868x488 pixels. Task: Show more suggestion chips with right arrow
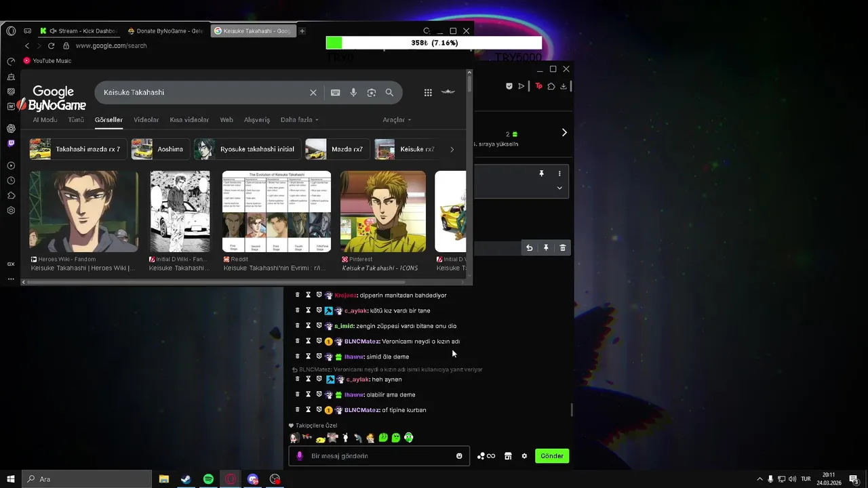click(x=452, y=149)
